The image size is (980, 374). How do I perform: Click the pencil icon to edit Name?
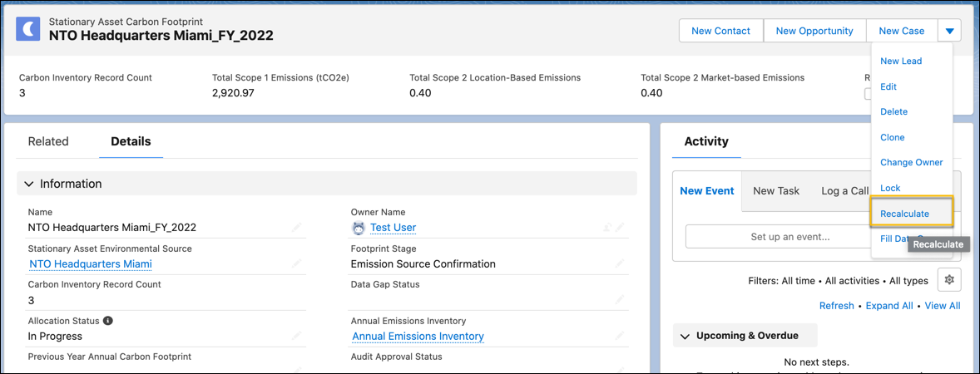(296, 228)
